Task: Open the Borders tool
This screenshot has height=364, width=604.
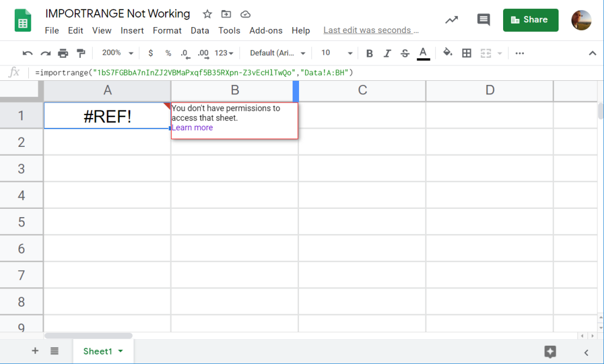Action: tap(467, 53)
